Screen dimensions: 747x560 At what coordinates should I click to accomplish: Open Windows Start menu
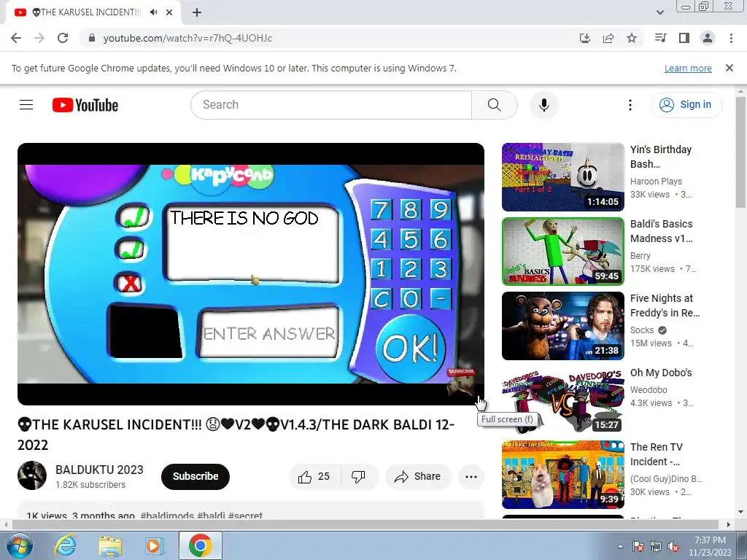19,545
